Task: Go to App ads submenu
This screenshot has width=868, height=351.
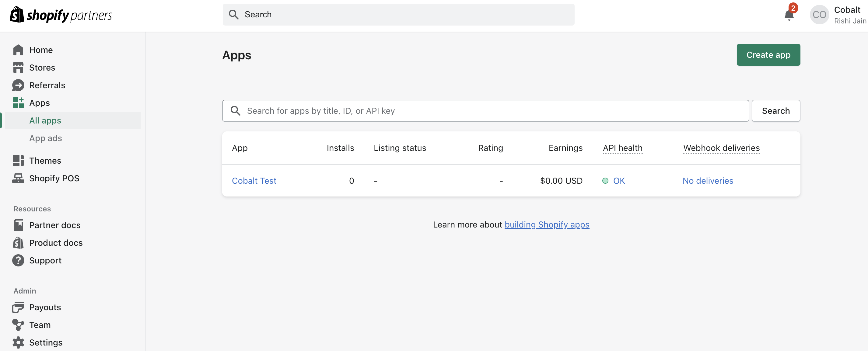Action: (x=45, y=138)
